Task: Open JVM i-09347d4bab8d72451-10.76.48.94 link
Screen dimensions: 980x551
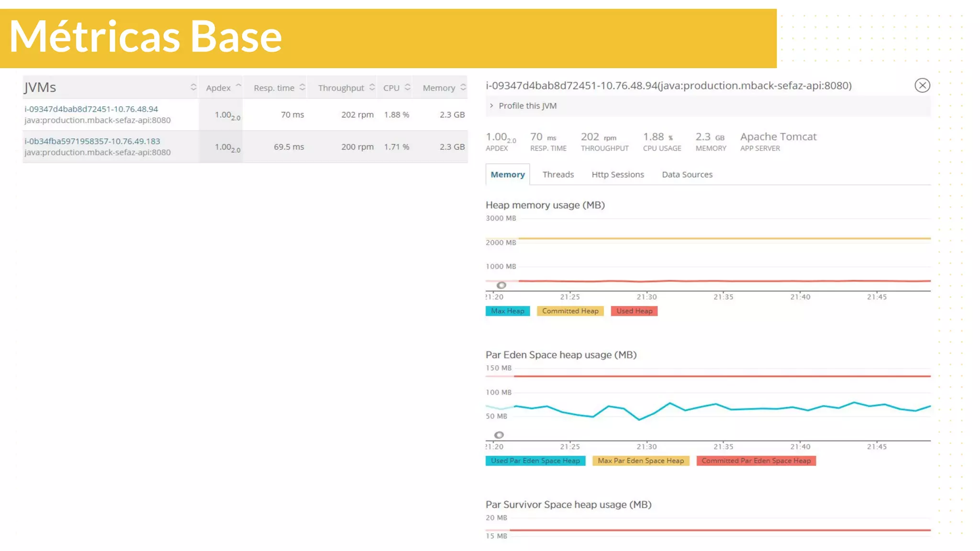Action: coord(91,109)
